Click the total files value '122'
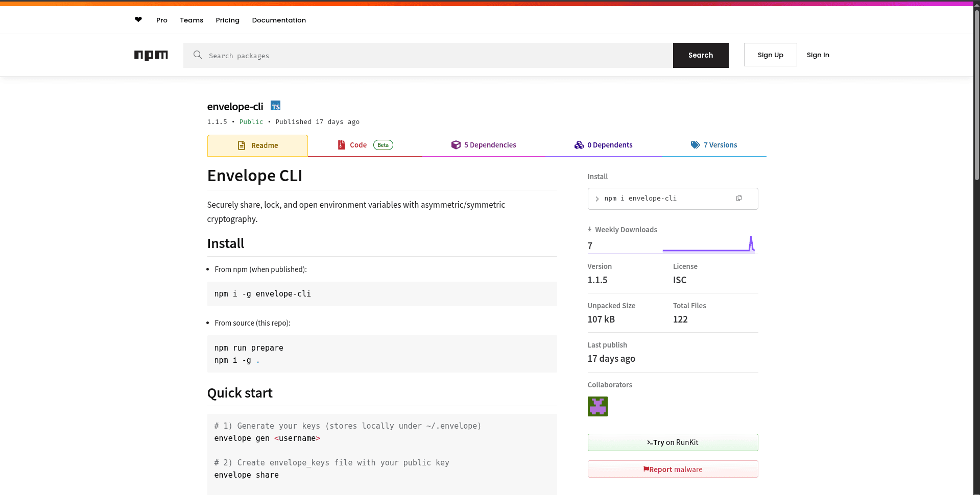 pos(680,319)
